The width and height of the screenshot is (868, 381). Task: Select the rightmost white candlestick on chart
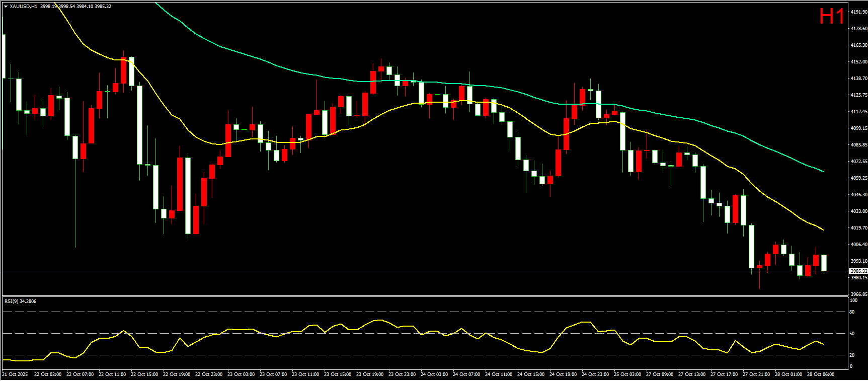coord(824,263)
